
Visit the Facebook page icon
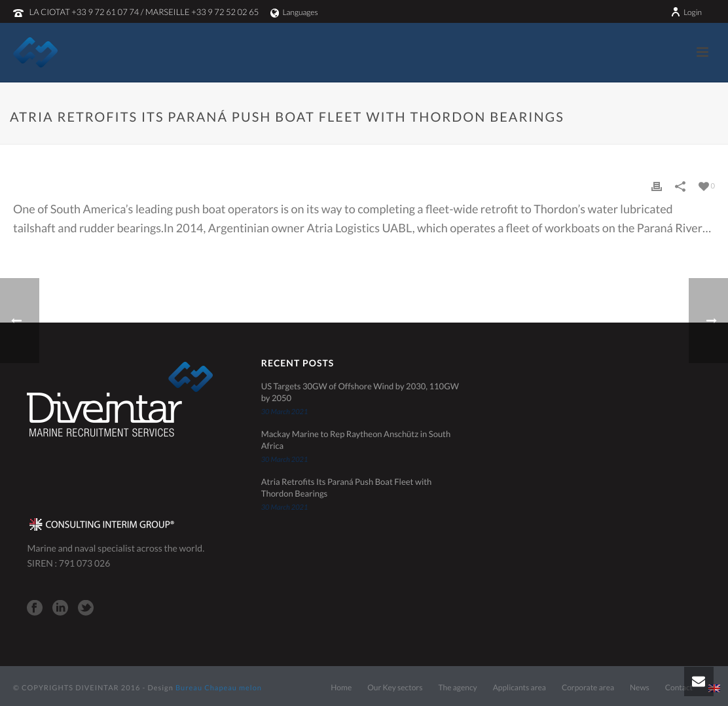pos(34,608)
